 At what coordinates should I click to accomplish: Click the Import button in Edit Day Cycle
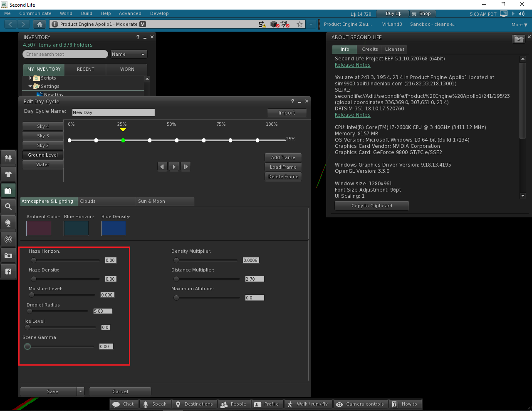pos(287,112)
